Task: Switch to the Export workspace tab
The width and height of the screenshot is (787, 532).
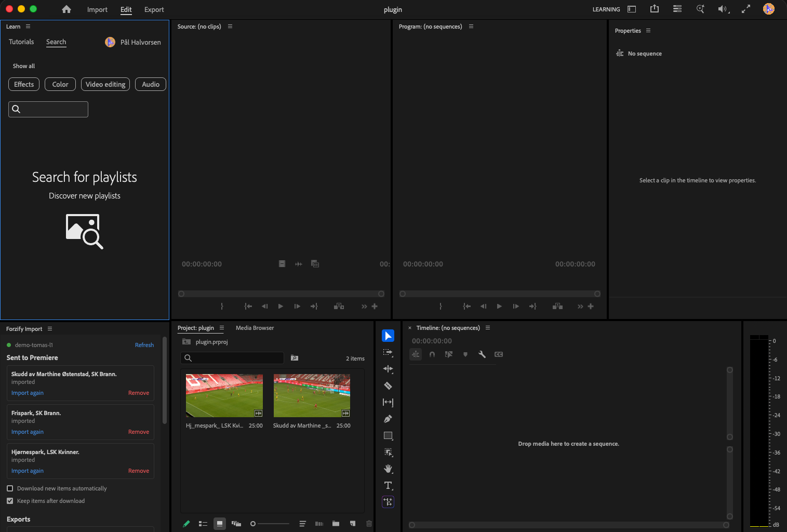Action: [x=154, y=9]
